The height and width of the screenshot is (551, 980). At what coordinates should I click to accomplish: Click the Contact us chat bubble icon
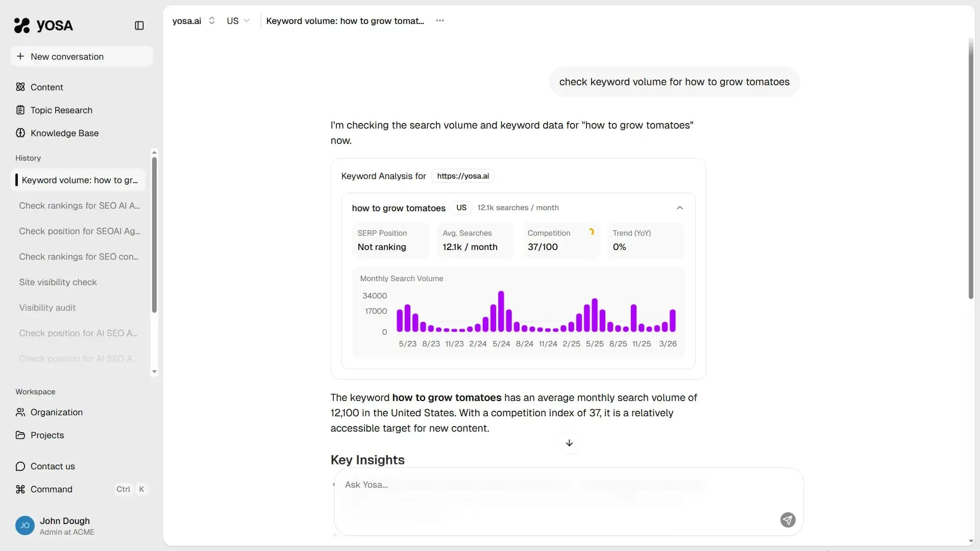click(x=20, y=466)
